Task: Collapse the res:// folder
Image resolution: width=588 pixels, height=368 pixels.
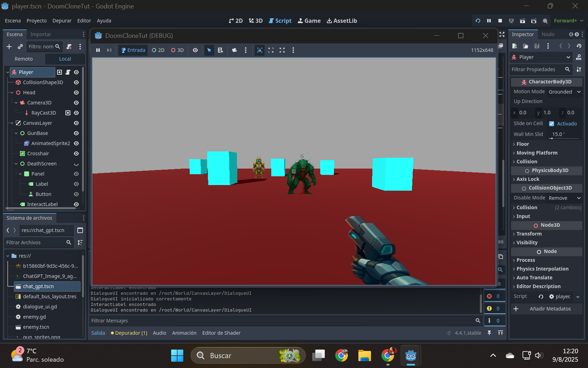Action: pyautogui.click(x=8, y=256)
